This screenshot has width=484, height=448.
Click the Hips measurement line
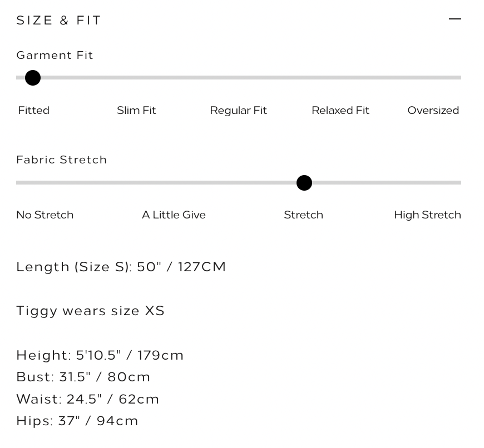click(x=77, y=421)
